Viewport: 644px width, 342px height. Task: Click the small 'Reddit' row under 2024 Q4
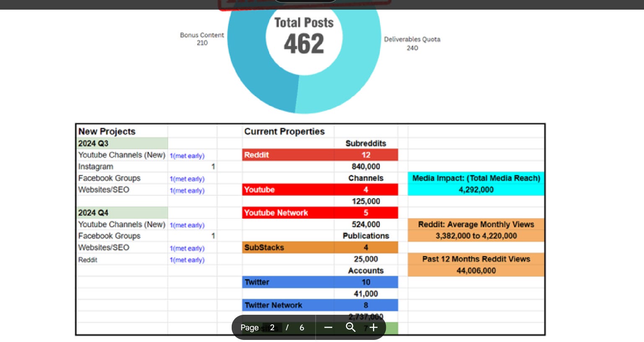click(x=88, y=260)
